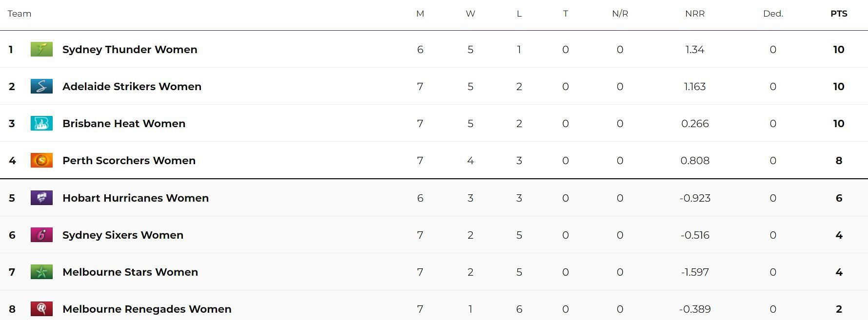868x320 pixels.
Task: Sort by the NRR column header
Action: point(695,14)
